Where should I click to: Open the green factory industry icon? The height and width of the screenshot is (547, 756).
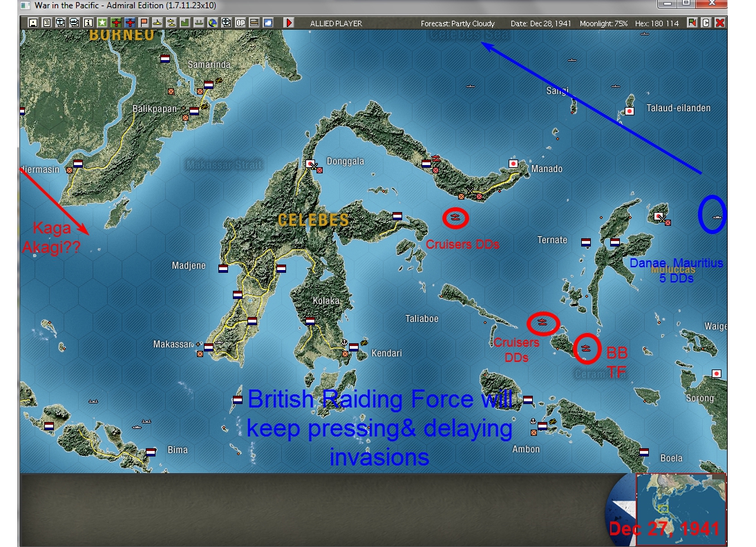tap(185, 23)
